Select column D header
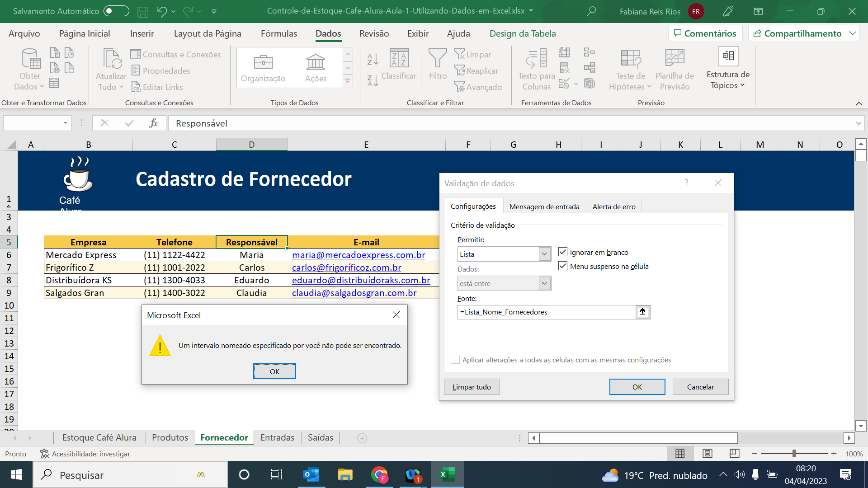This screenshot has width=868, height=488. click(252, 145)
